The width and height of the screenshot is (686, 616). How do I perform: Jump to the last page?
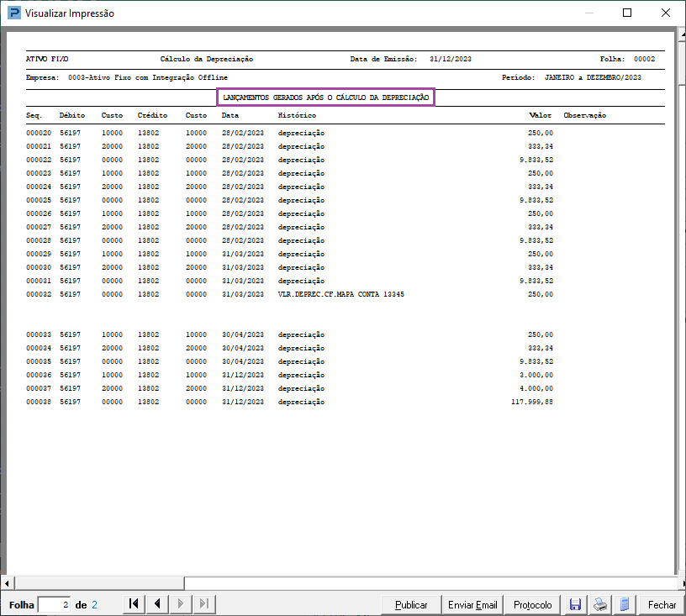click(204, 604)
